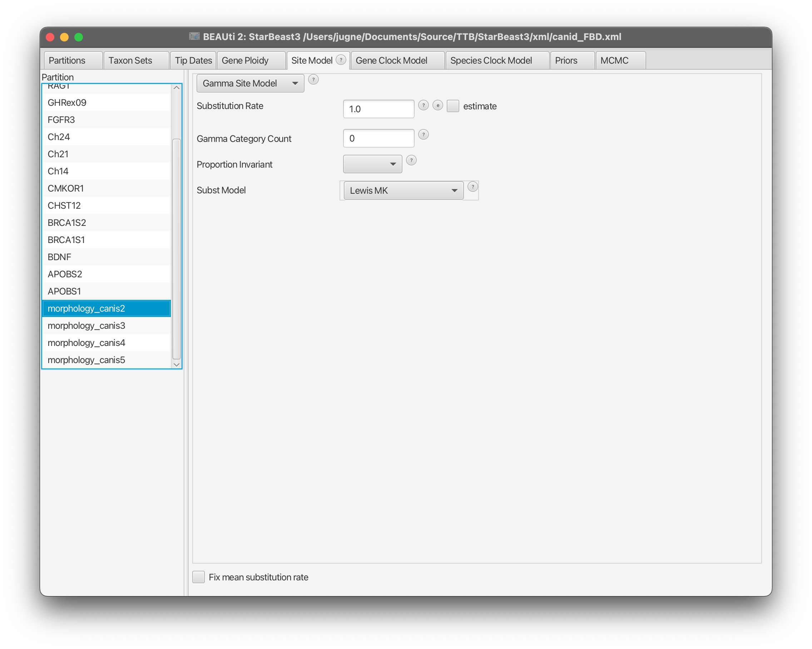Click help icon for Gamma Category Count

[x=423, y=134]
